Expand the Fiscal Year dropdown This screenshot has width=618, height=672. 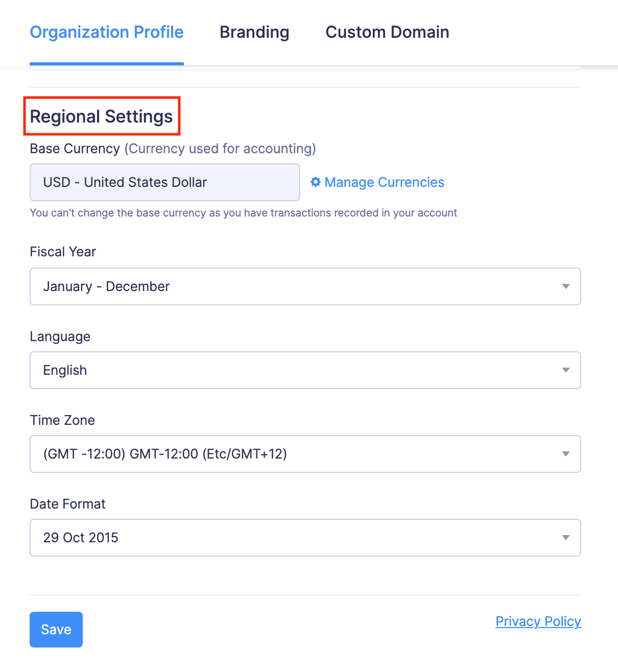pos(305,286)
